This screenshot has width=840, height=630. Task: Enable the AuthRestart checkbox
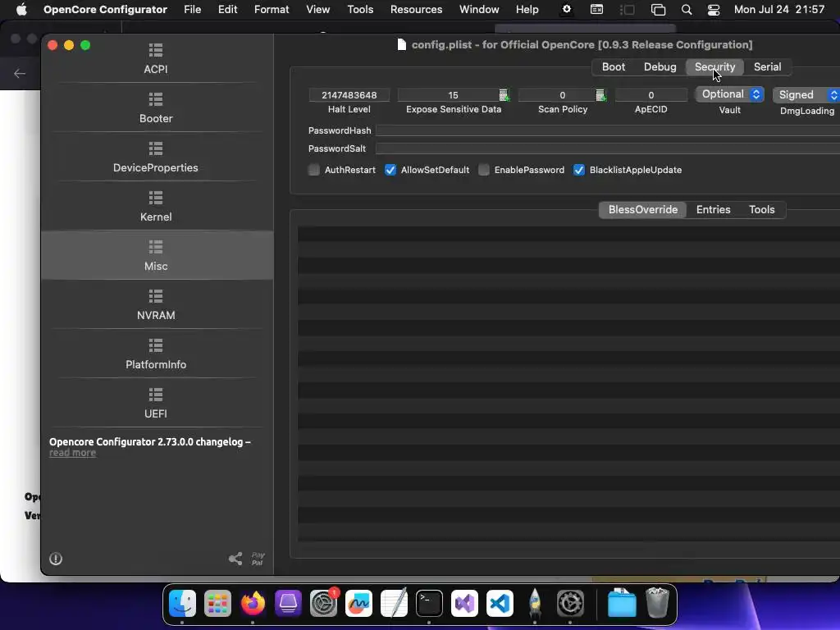point(314,170)
